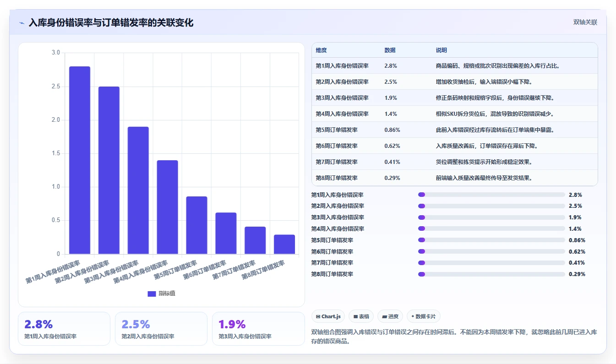Select table cell 第7周订单错发率
This screenshot has width=616, height=364.
click(x=337, y=162)
